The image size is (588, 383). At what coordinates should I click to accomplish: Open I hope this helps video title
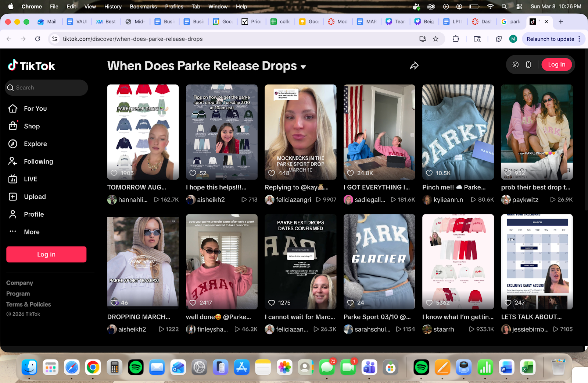(216, 187)
